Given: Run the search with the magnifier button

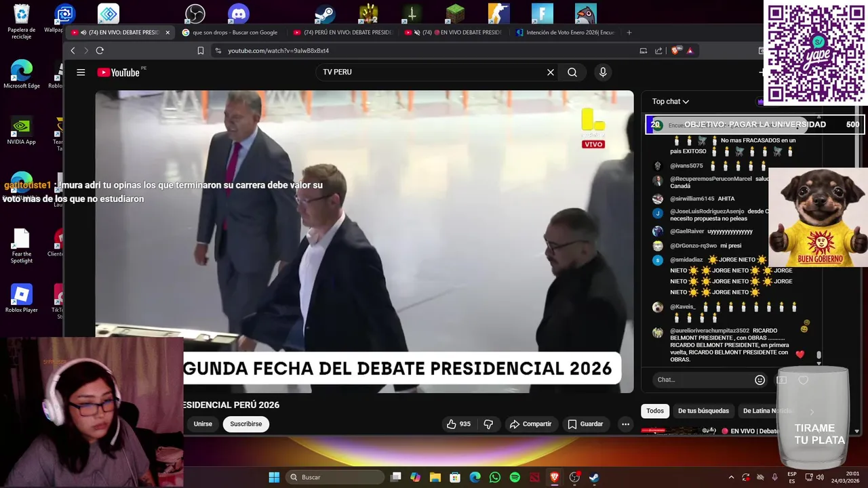Looking at the screenshot, I should click(572, 73).
